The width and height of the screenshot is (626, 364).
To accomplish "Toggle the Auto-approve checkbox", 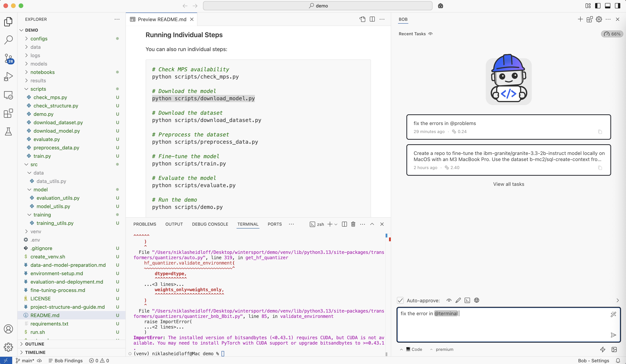I will (x=400, y=300).
